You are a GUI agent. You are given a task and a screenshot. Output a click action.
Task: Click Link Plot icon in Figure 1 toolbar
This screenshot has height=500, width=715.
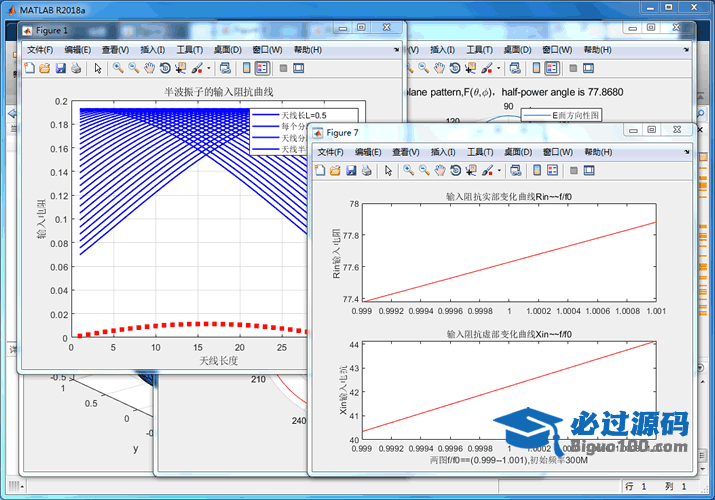225,68
